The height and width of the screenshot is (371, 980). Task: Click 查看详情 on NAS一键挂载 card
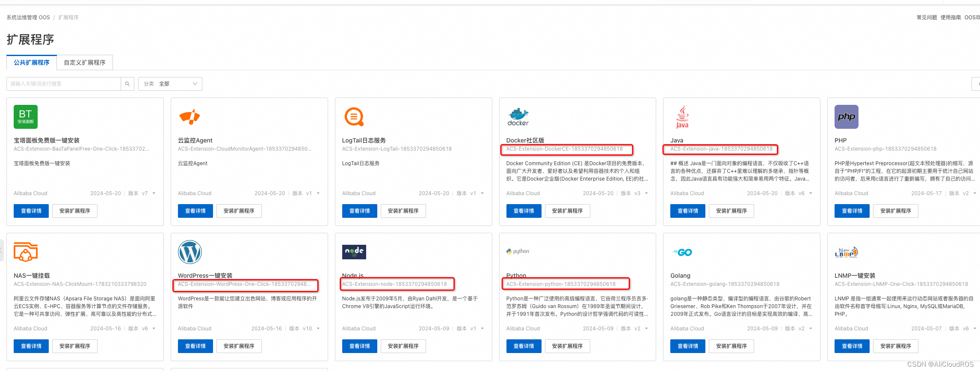[x=31, y=346]
